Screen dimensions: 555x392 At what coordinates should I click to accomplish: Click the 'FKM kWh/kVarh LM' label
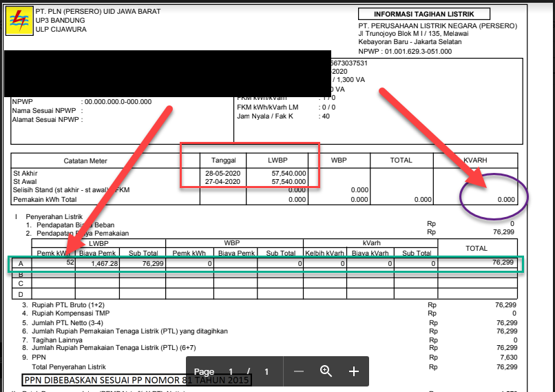click(x=268, y=107)
